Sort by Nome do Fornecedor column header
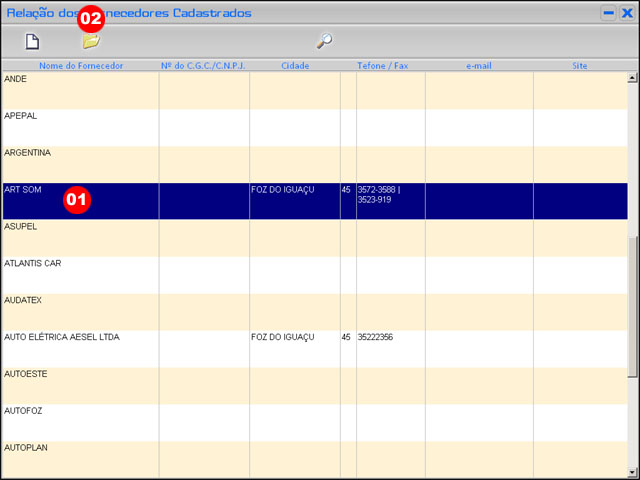Screen dimensions: 640x480 tap(81, 66)
